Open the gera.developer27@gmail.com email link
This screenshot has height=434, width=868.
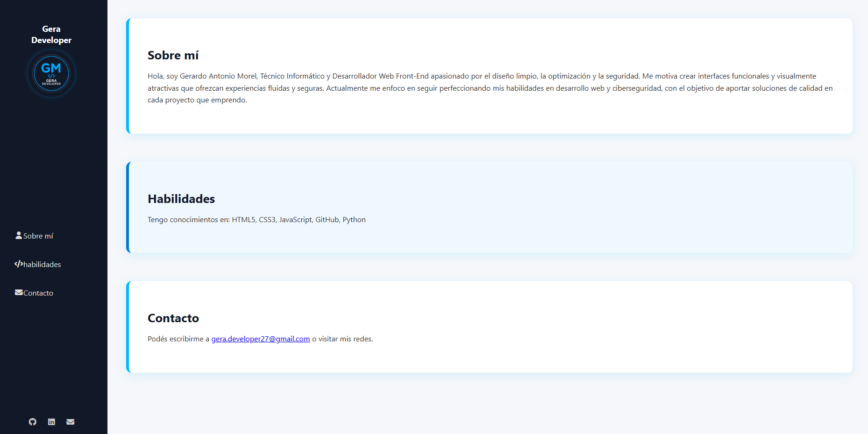(260, 339)
